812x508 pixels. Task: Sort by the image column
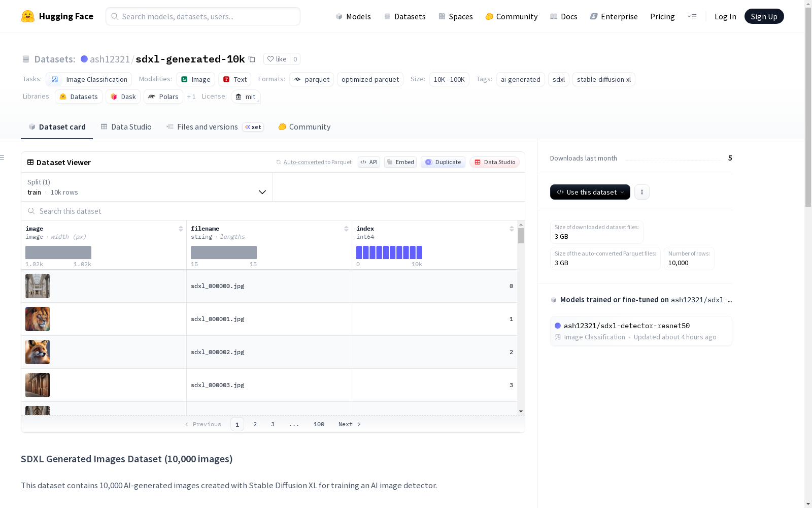click(x=181, y=229)
